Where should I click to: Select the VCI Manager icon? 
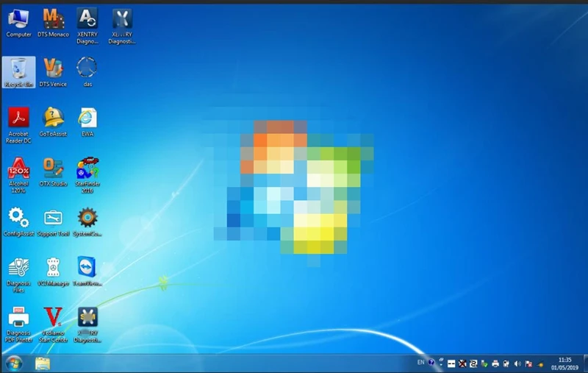[53, 272]
